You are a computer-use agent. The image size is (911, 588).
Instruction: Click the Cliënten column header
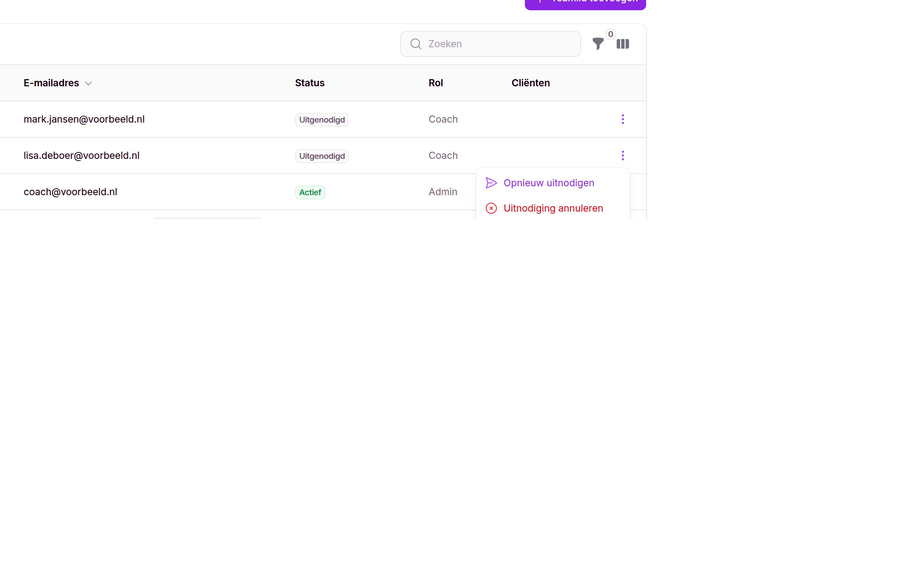coord(531,83)
